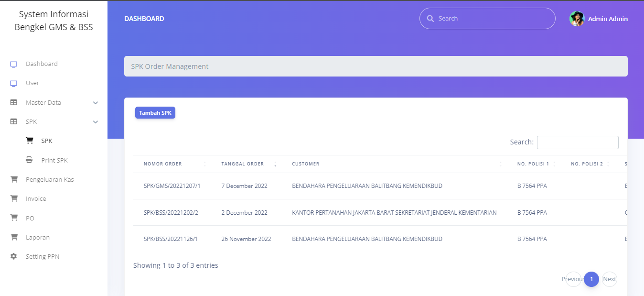
Task: Click the cart icon next to Pengeluaran Kas
Action: 14,179
